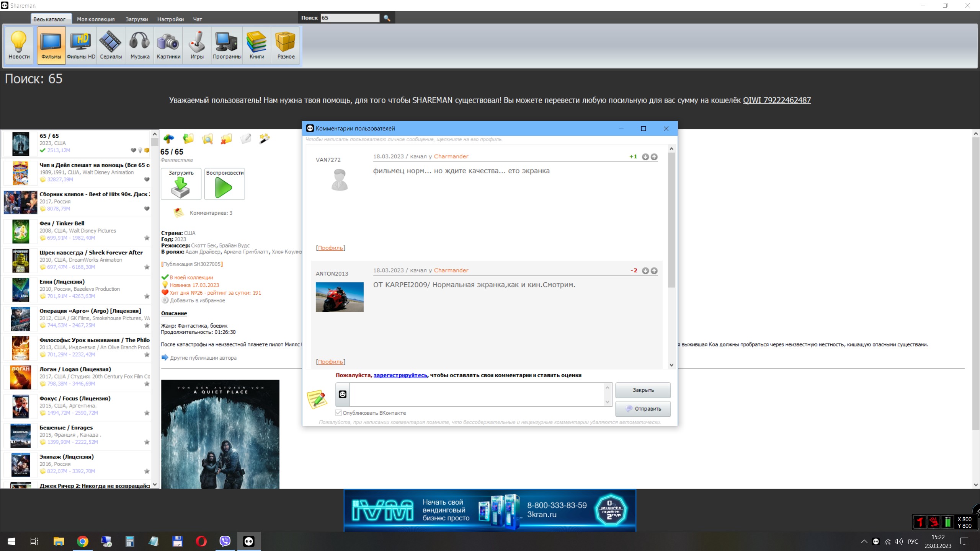Open Viber from the taskbar
This screenshot has width=980, height=551.
point(225,541)
